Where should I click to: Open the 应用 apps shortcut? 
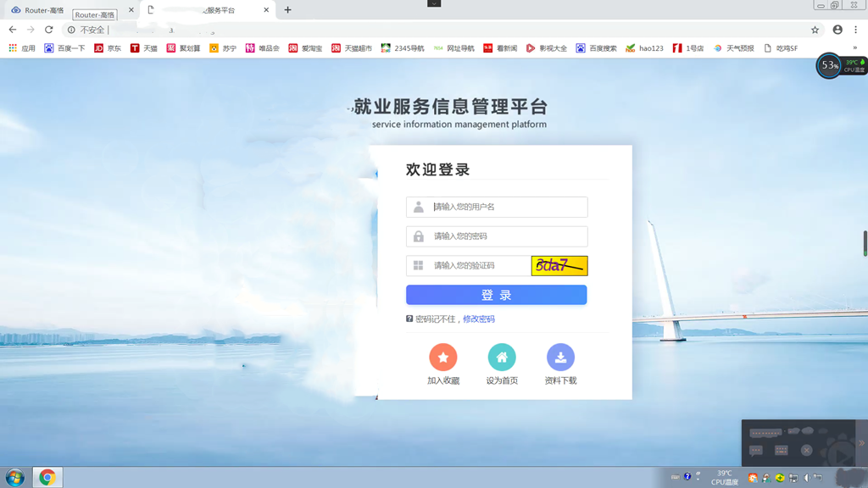tap(22, 48)
